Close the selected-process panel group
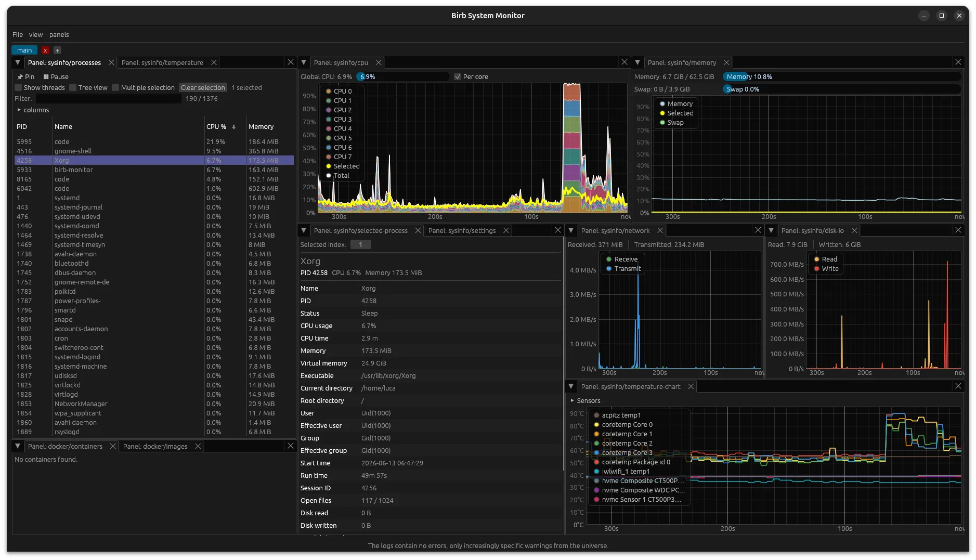 click(558, 230)
